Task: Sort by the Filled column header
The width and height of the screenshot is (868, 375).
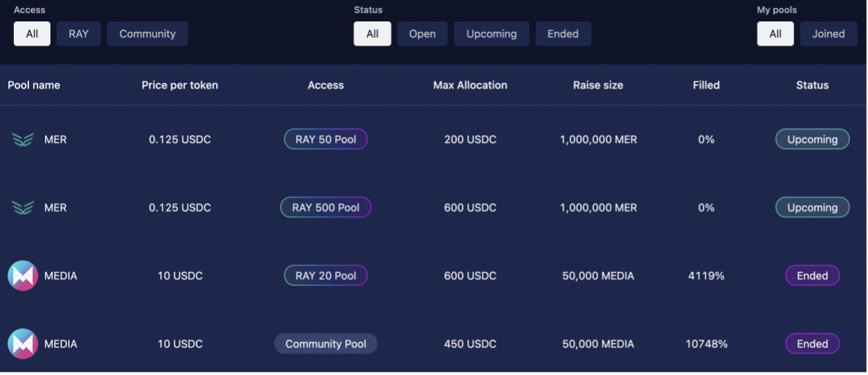Action: [706, 85]
